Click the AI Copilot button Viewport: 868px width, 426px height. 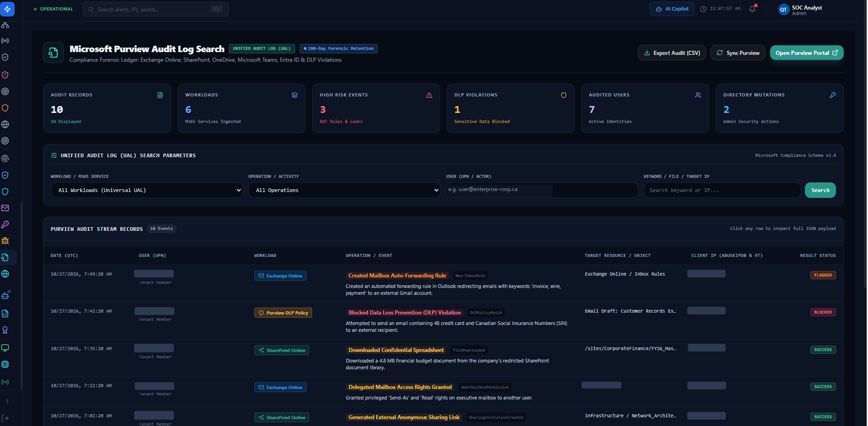(672, 9)
